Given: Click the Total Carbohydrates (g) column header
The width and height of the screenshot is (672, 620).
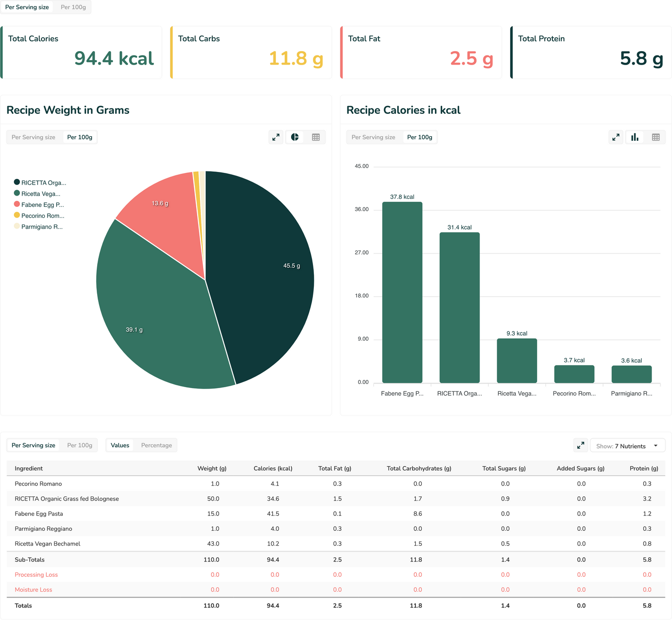Looking at the screenshot, I should pyautogui.click(x=419, y=468).
